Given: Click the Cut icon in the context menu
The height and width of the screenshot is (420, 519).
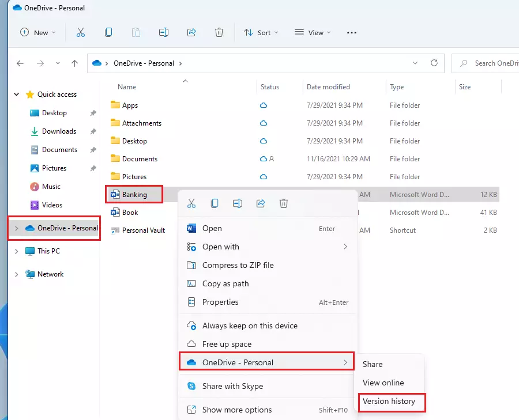Looking at the screenshot, I should tap(191, 203).
